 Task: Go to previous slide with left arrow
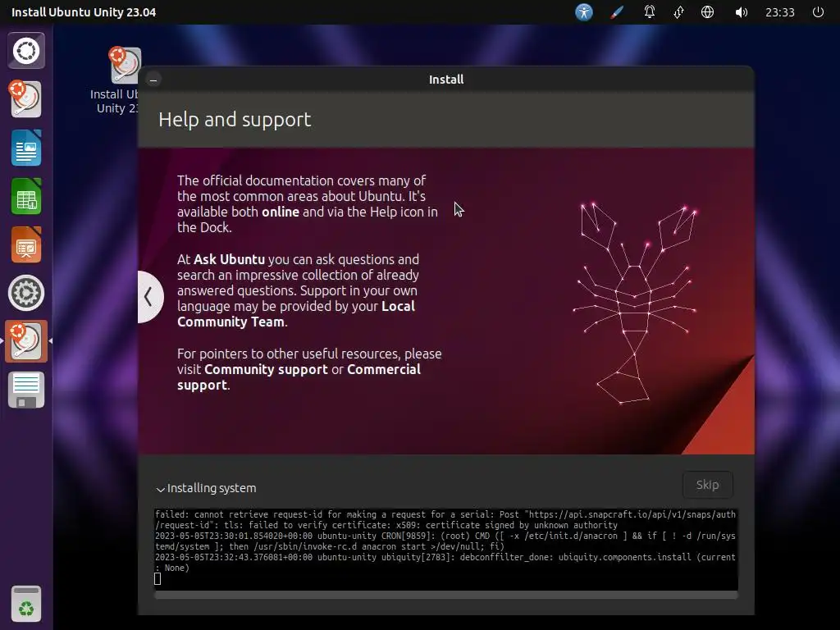pos(149,296)
